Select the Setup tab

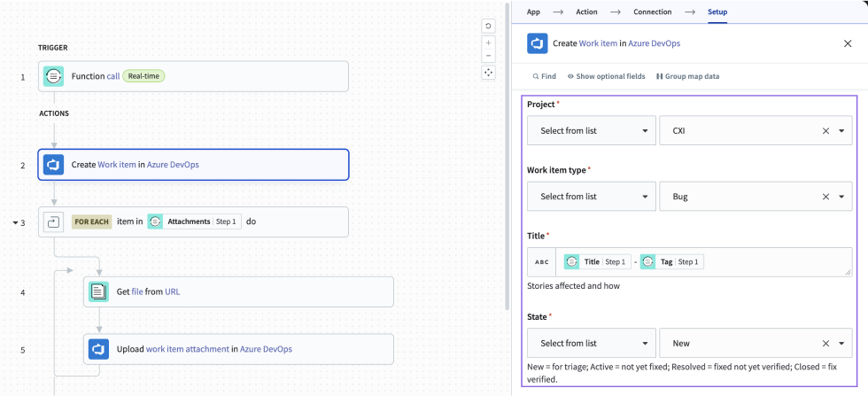click(x=717, y=12)
